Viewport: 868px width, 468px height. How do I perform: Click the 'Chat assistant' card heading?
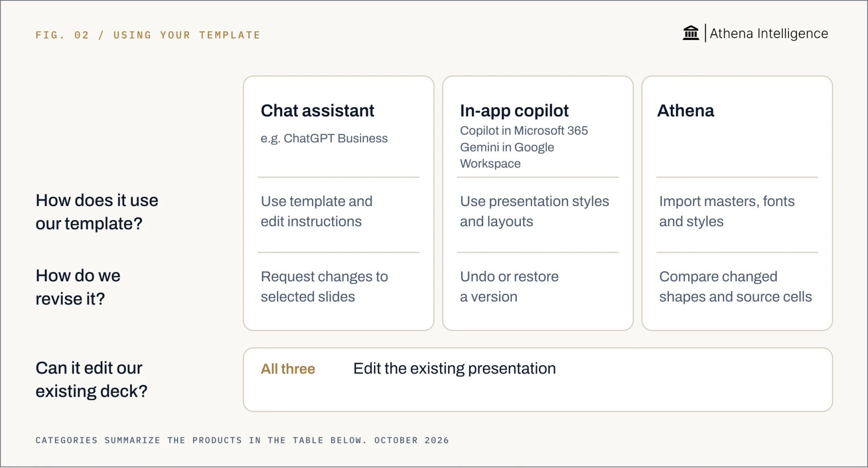[317, 110]
